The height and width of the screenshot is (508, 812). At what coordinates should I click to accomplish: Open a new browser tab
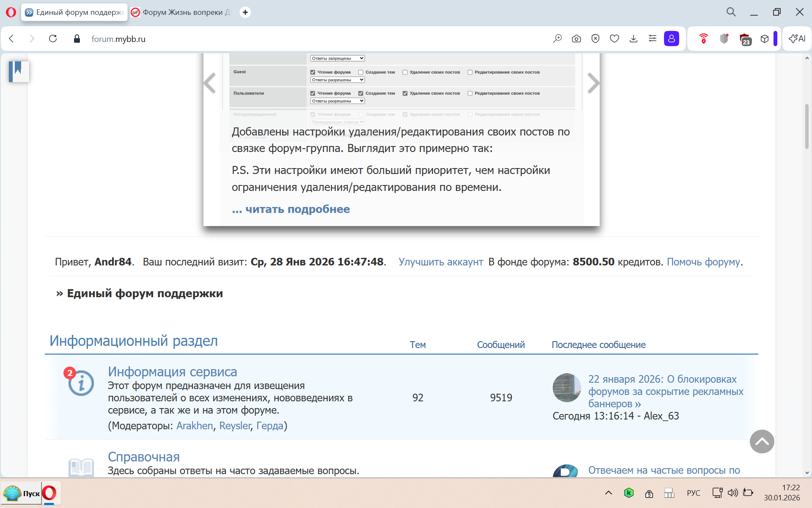click(x=245, y=12)
